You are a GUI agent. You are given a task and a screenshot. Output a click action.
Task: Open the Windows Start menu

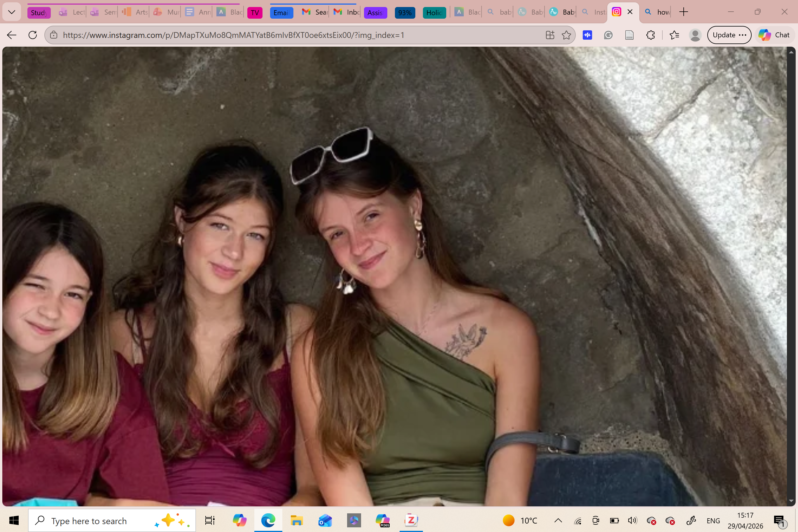14,520
